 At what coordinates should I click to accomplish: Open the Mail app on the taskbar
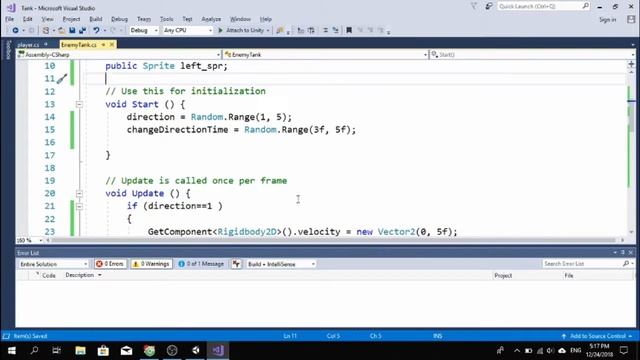tap(126, 350)
